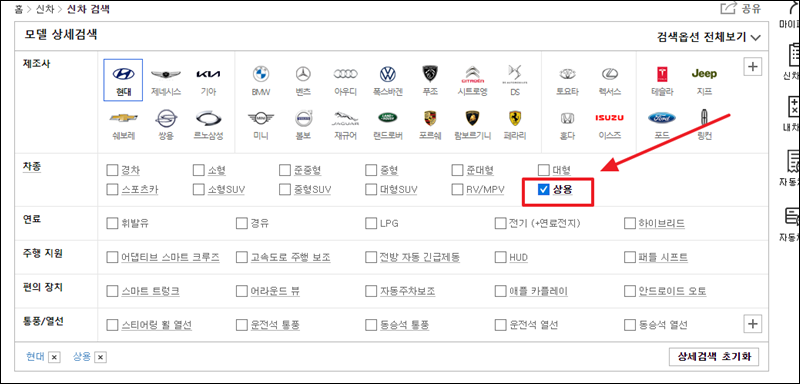Pick the SsangYong (쌍용) logo
800x384 pixels.
(166, 118)
